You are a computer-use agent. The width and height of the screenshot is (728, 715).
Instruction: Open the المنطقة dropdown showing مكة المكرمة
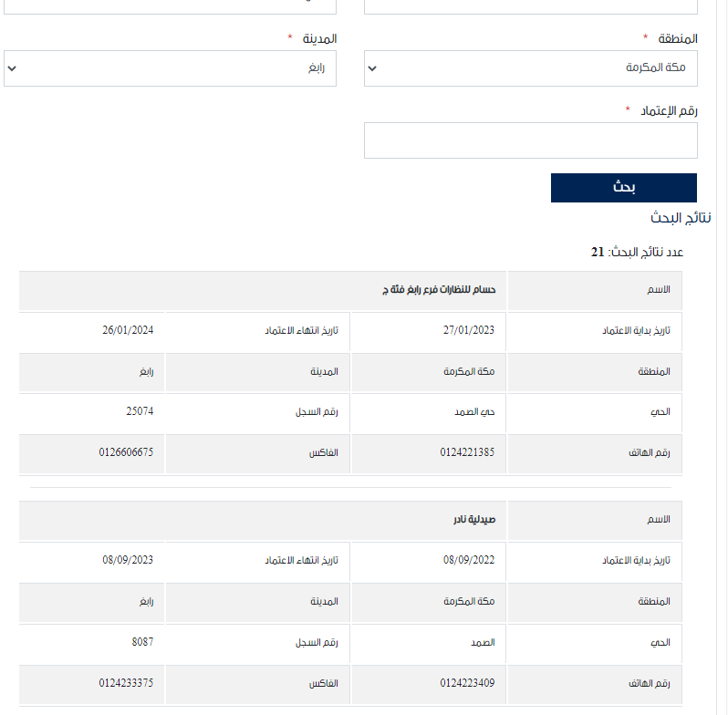[x=531, y=68]
